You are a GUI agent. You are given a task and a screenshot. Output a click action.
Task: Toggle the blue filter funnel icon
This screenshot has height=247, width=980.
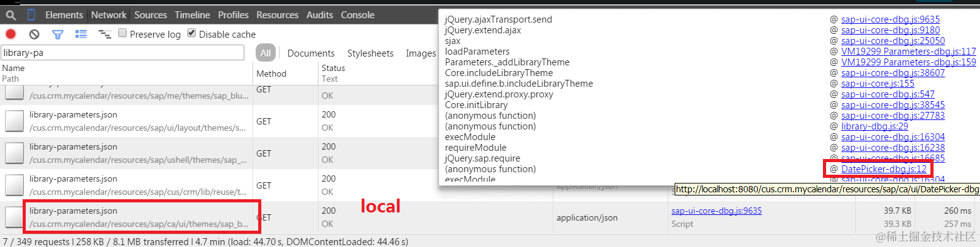click(57, 34)
